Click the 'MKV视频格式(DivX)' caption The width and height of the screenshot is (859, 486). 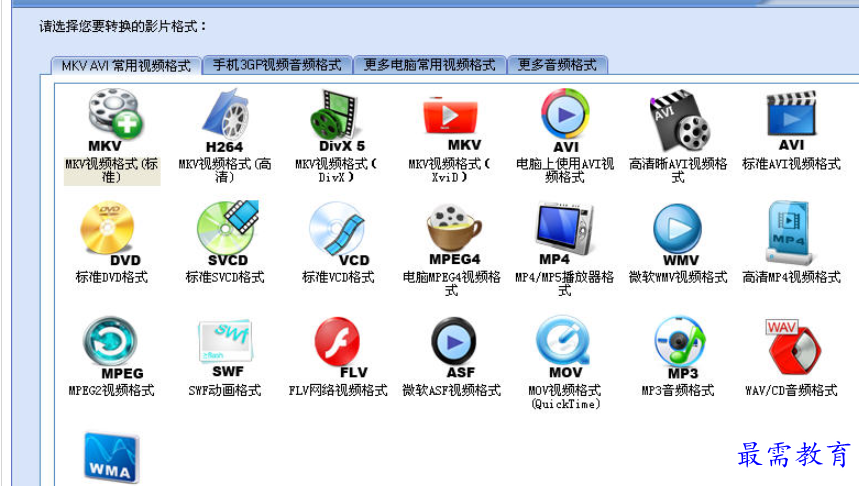point(336,170)
